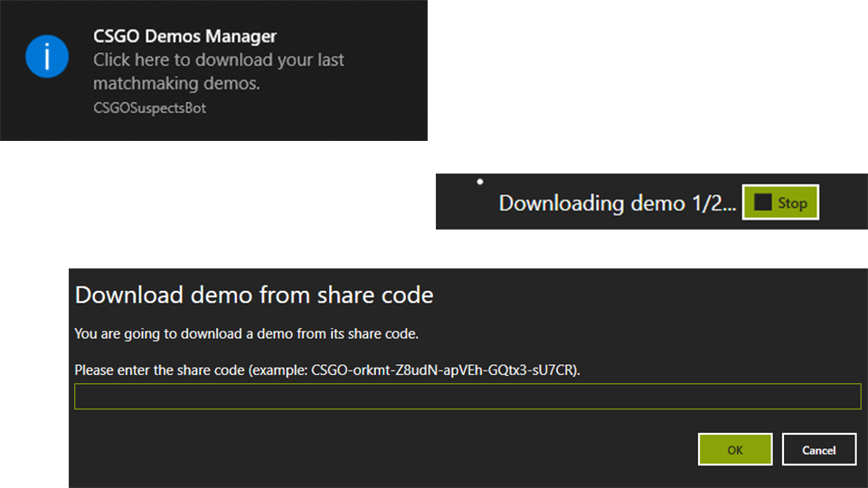The image size is (868, 488).
Task: Click the black square icon on the Stop button
Action: click(762, 202)
